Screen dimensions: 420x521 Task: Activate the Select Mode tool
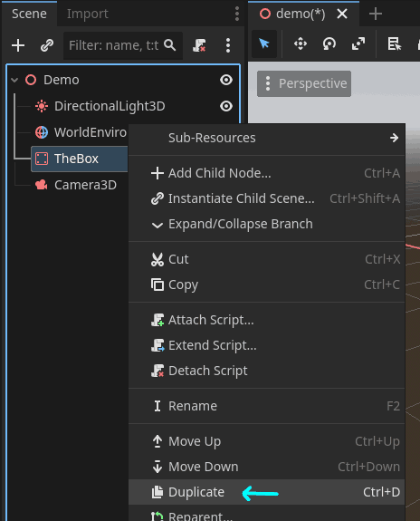click(264, 43)
